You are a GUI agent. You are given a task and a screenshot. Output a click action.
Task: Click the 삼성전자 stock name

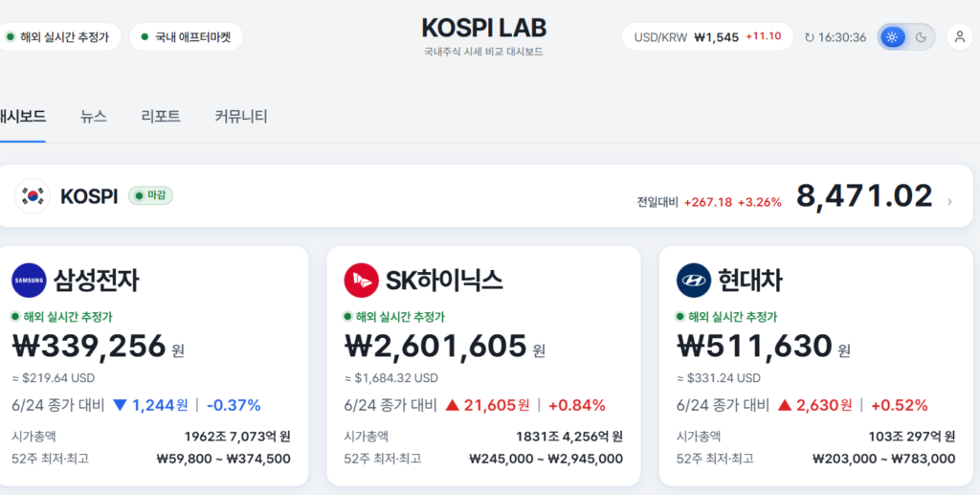pos(97,280)
